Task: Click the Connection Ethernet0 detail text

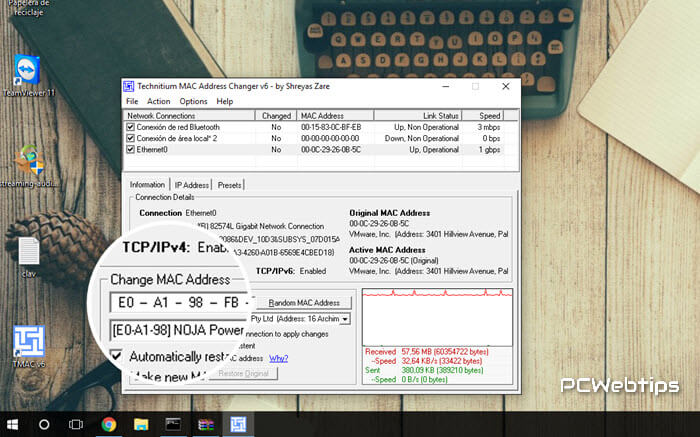Action: coord(178,213)
